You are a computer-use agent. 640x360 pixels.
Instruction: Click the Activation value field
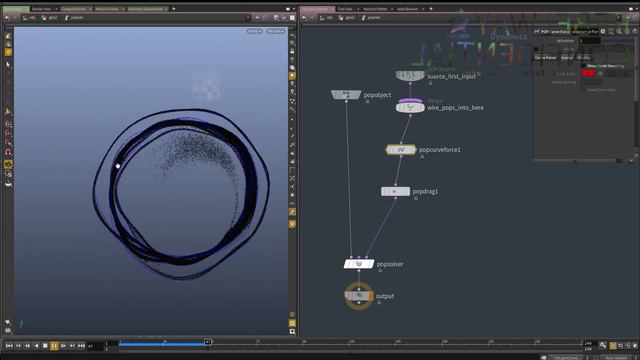[589, 41]
